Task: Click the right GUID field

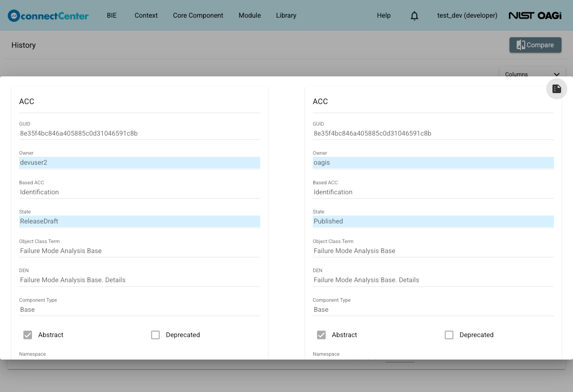Action: [433, 134]
